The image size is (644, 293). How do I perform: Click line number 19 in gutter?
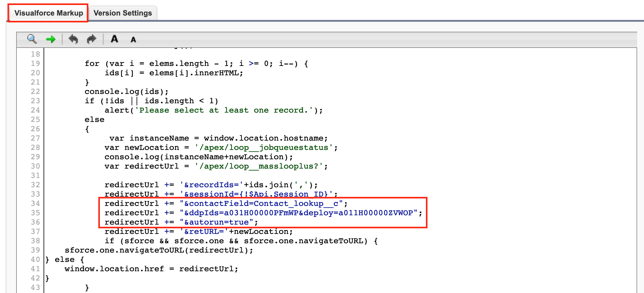[x=35, y=63]
